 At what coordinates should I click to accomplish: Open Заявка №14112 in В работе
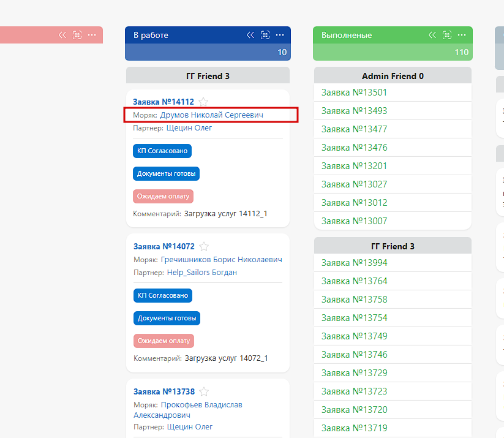point(164,102)
